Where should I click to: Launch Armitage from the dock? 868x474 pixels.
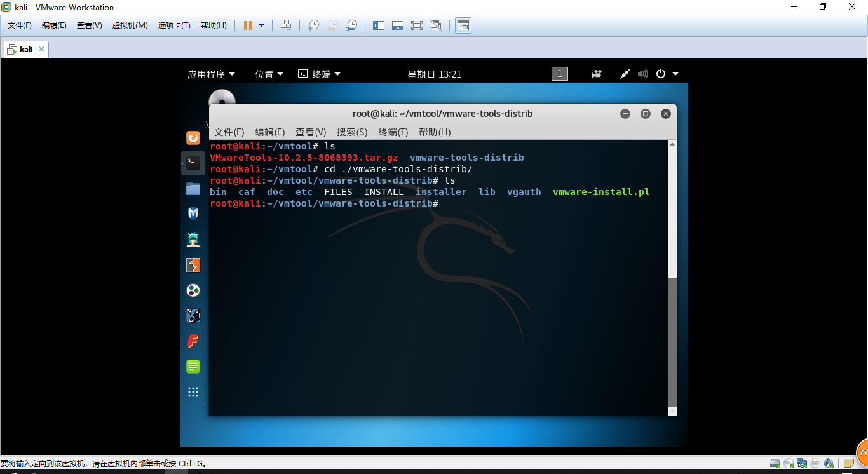pos(193,240)
